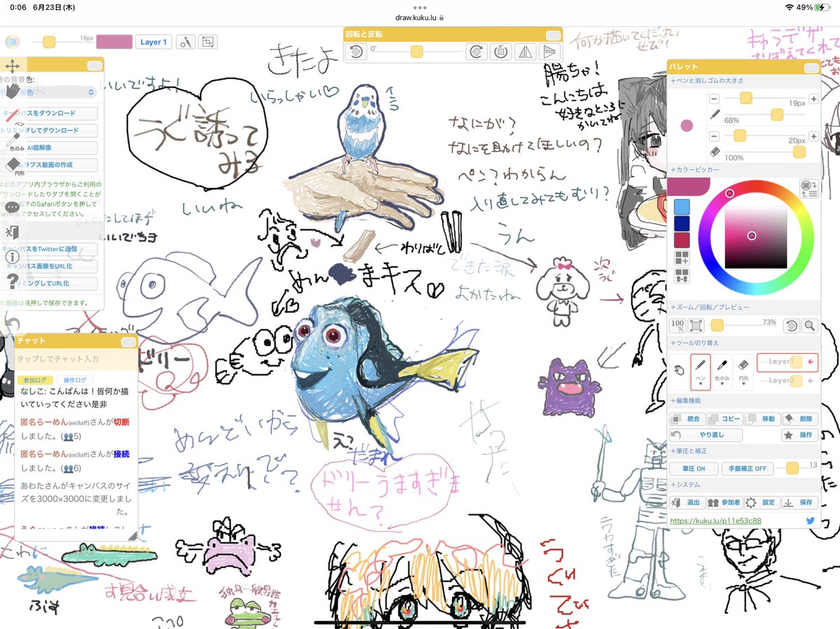This screenshot has height=629, width=840.
Task: Flip canvas vertically with triangle icon
Action: [x=549, y=52]
